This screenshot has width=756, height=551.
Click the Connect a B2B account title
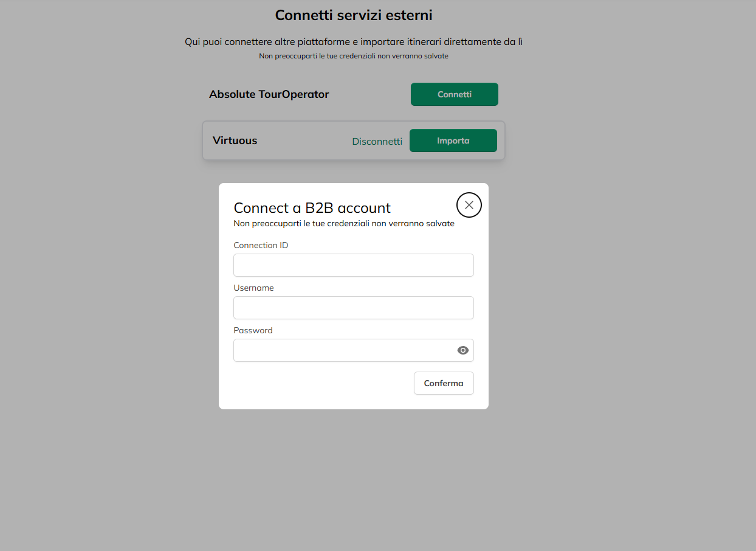(312, 208)
